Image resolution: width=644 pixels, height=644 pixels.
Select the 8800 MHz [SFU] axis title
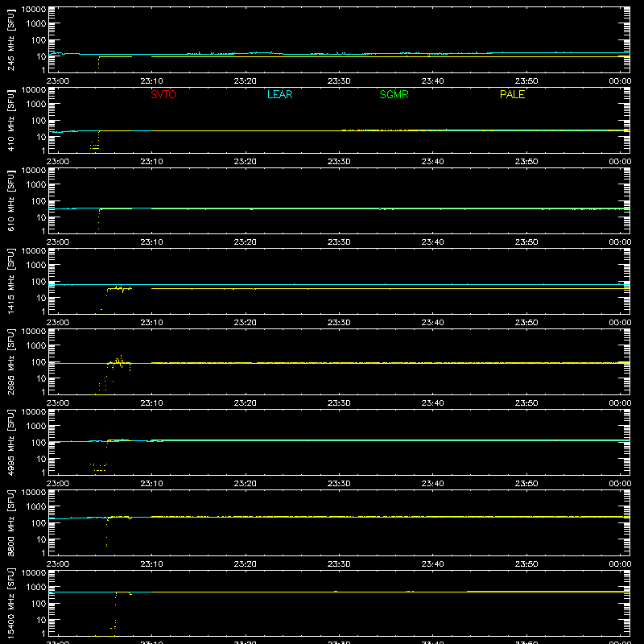pos(10,522)
